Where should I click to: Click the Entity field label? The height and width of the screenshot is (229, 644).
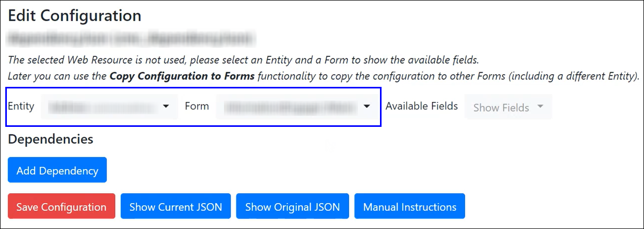coord(21,106)
